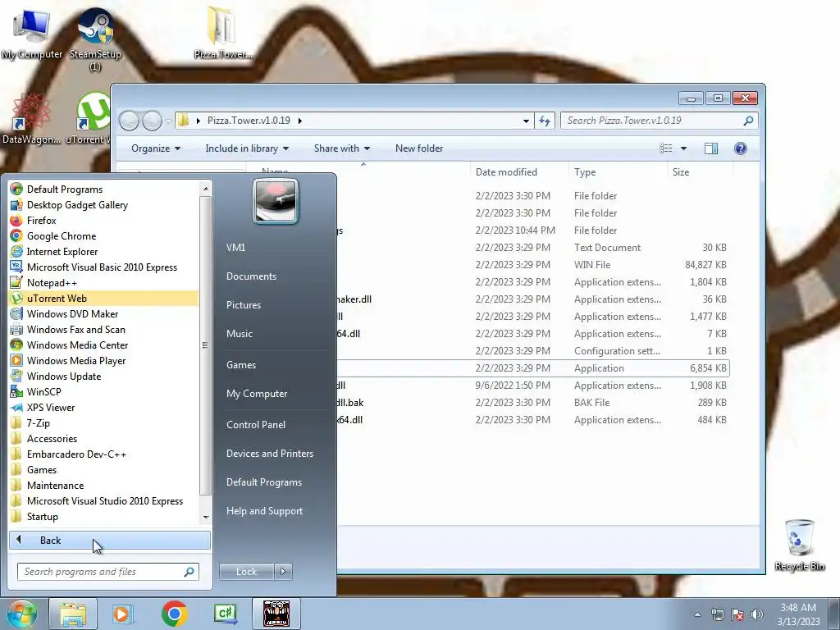Click the Search Pizza.Tower.v1.0.19 field
Viewport: 840px width, 630px height.
tap(659, 121)
